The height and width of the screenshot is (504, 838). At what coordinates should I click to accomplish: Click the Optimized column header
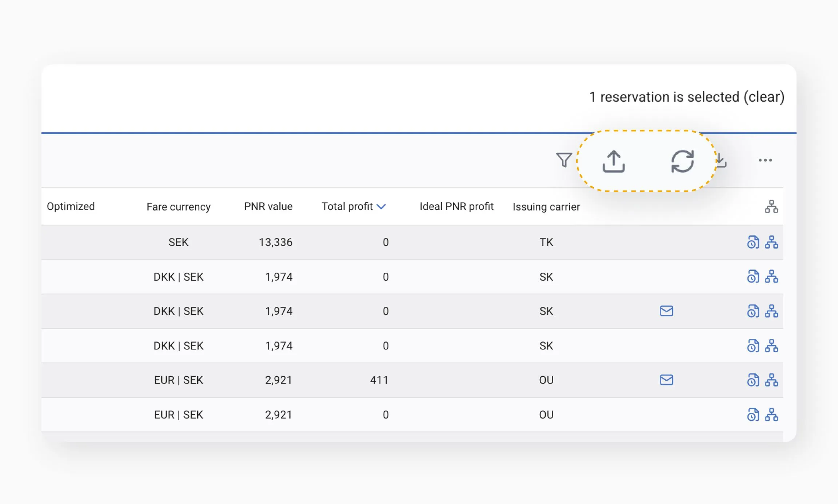pos(71,207)
